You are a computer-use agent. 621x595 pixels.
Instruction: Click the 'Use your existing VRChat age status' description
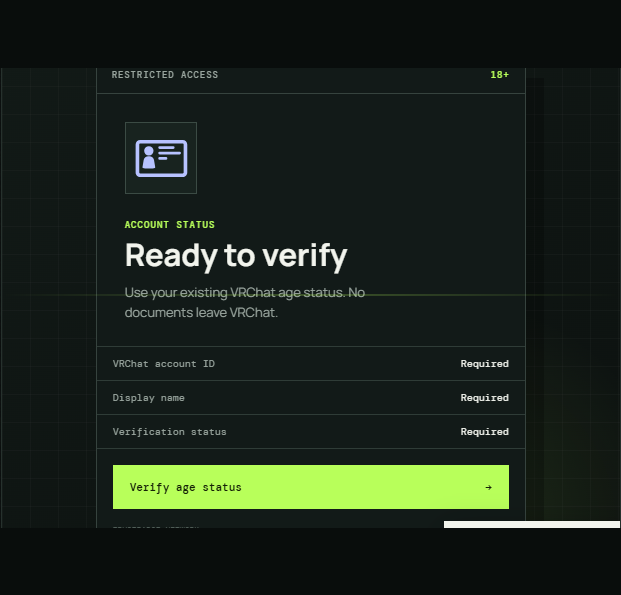245,302
